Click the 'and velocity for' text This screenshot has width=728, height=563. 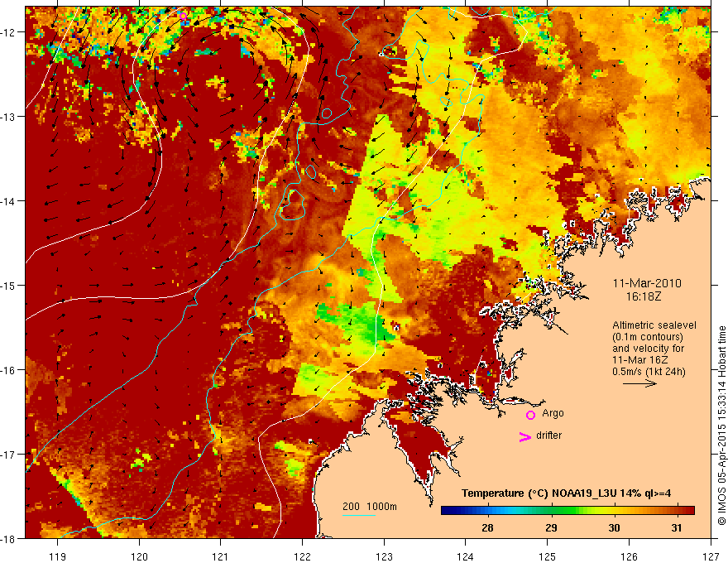[x=648, y=349]
